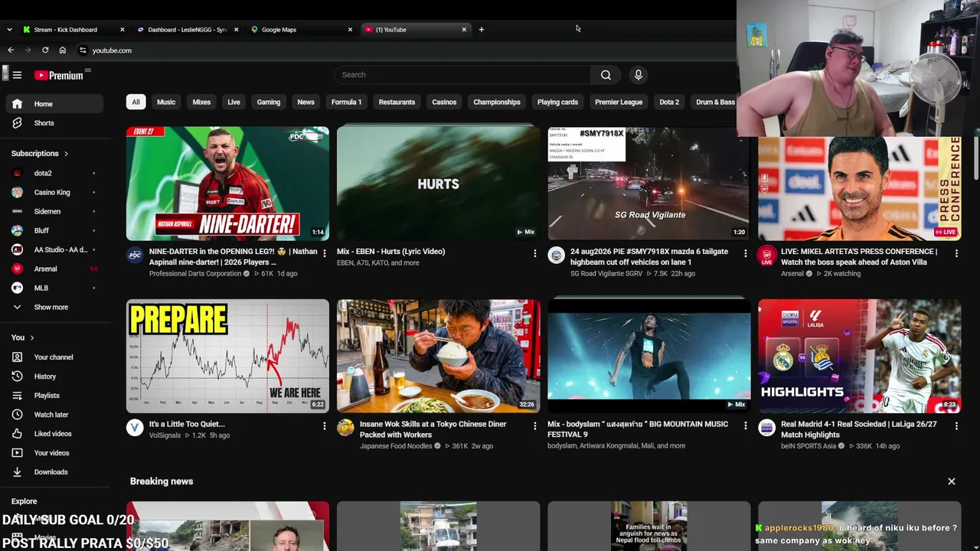
Task: Open History in the sidebar
Action: 54,377
